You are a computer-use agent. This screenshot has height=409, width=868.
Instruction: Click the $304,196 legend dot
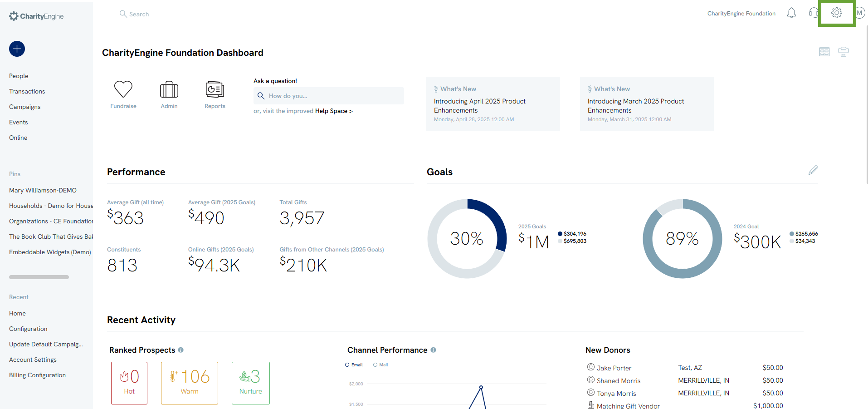tap(560, 234)
